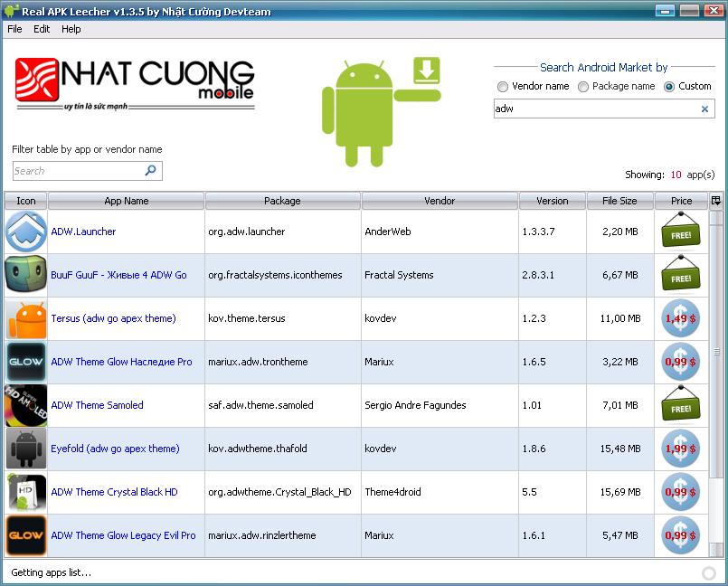
Task: Click the mariux.adw.trontheme package cell
Action: [283, 362]
